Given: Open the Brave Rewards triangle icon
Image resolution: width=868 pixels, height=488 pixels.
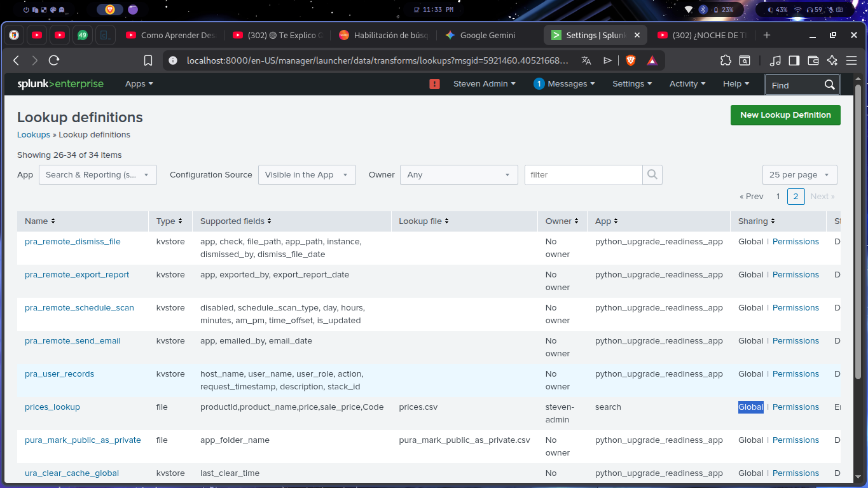Looking at the screenshot, I should (652, 60).
